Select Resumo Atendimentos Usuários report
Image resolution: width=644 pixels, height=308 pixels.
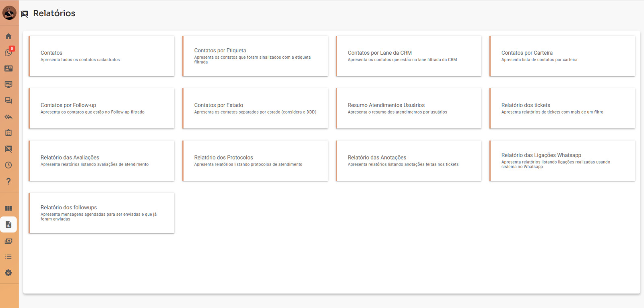click(409, 108)
